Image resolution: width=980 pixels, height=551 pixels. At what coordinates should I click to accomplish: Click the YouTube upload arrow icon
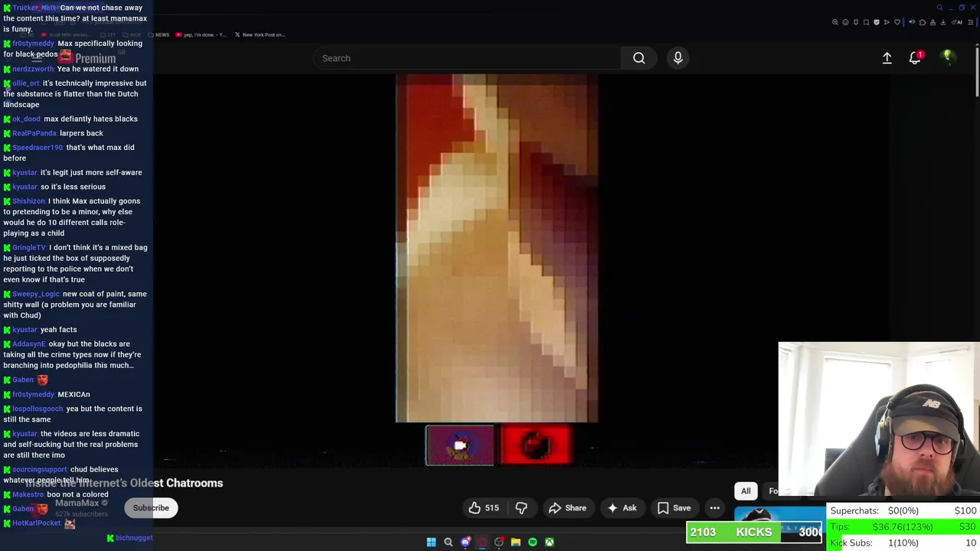click(887, 58)
